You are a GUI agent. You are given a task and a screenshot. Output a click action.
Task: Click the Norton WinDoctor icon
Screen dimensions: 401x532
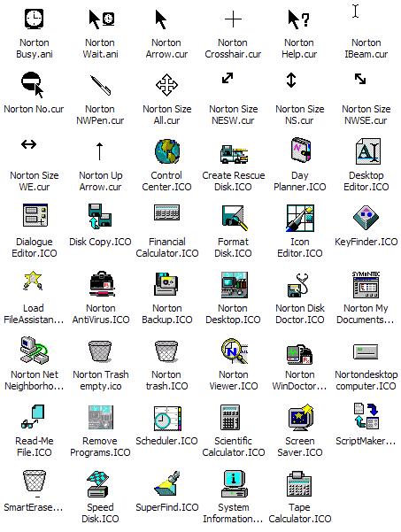(299, 355)
